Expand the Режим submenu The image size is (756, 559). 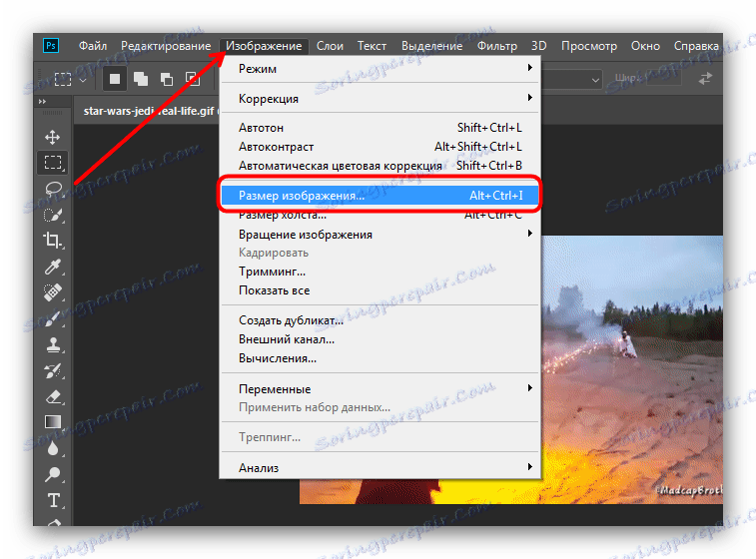(x=379, y=69)
